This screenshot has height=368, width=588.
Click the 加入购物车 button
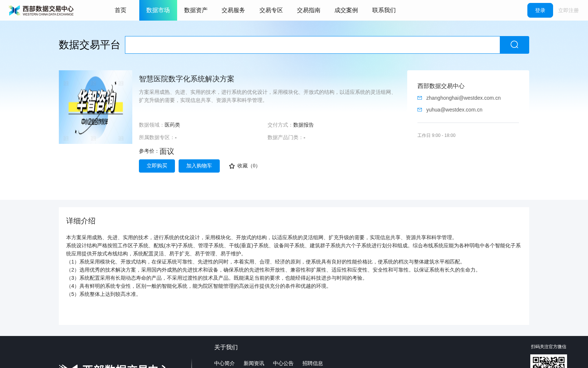[x=199, y=166]
